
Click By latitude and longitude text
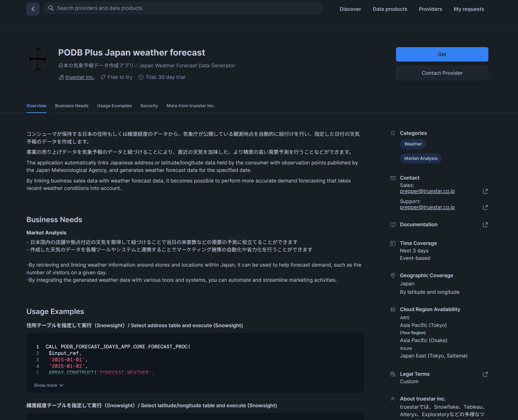(429, 292)
